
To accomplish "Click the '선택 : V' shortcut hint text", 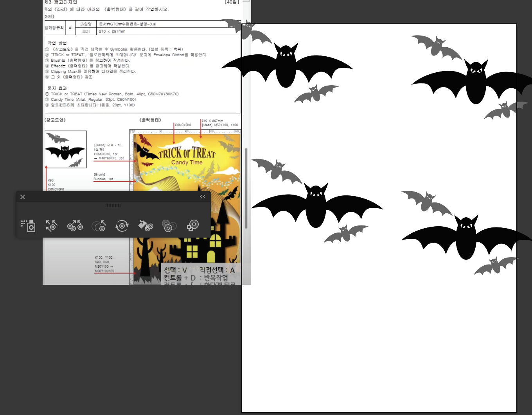I will coord(176,270).
